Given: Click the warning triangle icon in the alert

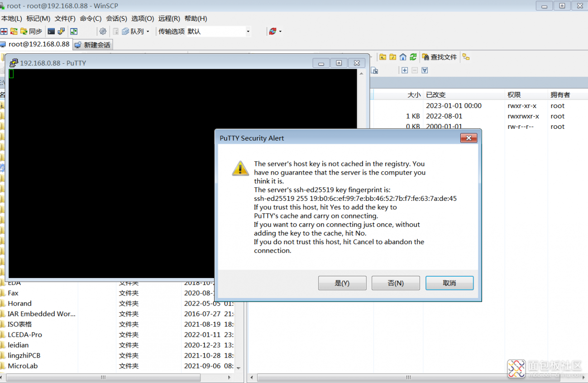Looking at the screenshot, I should tap(240, 168).
